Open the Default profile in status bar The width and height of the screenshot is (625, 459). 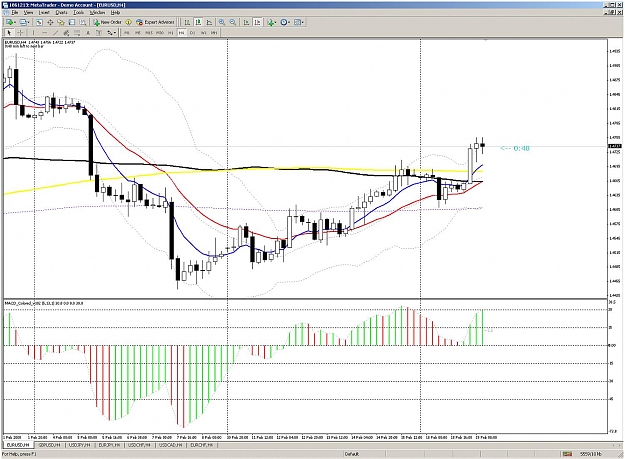[352, 454]
